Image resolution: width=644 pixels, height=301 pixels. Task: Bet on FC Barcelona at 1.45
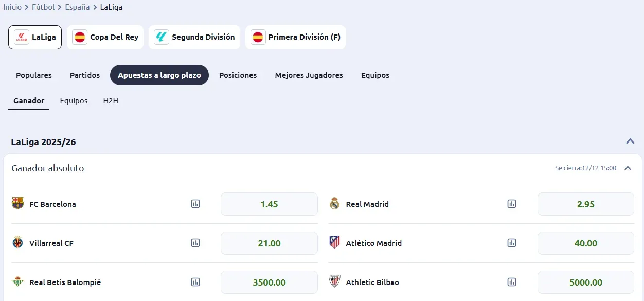pyautogui.click(x=269, y=204)
